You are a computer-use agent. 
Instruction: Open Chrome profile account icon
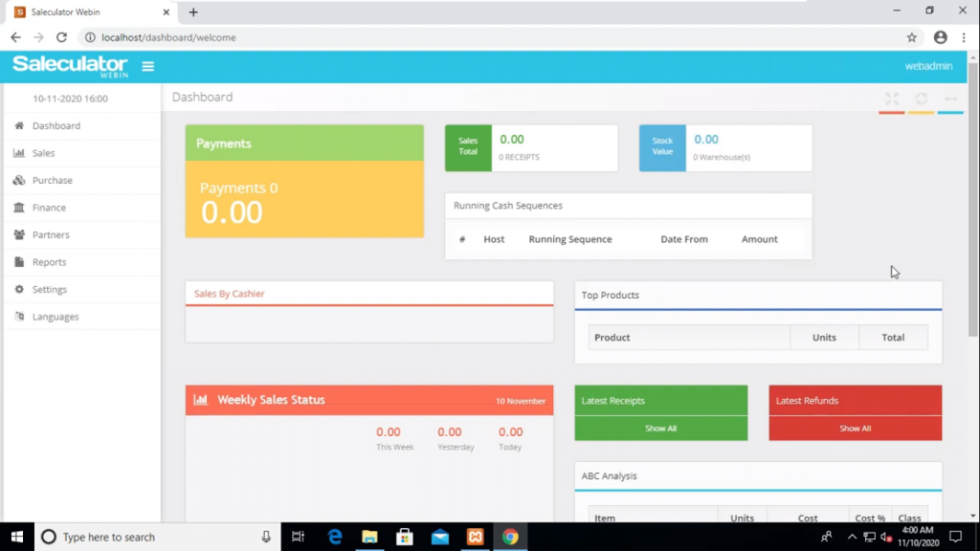[x=940, y=37]
